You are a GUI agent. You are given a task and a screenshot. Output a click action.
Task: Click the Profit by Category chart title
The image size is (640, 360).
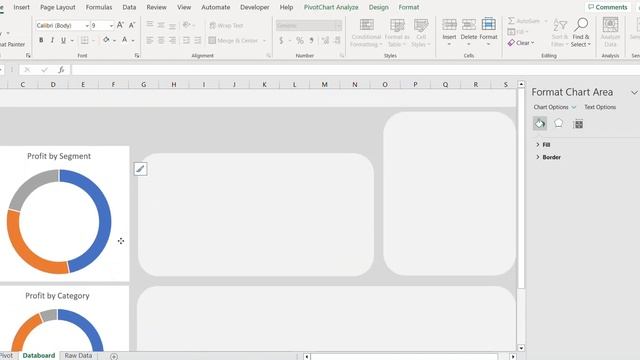pos(57,296)
